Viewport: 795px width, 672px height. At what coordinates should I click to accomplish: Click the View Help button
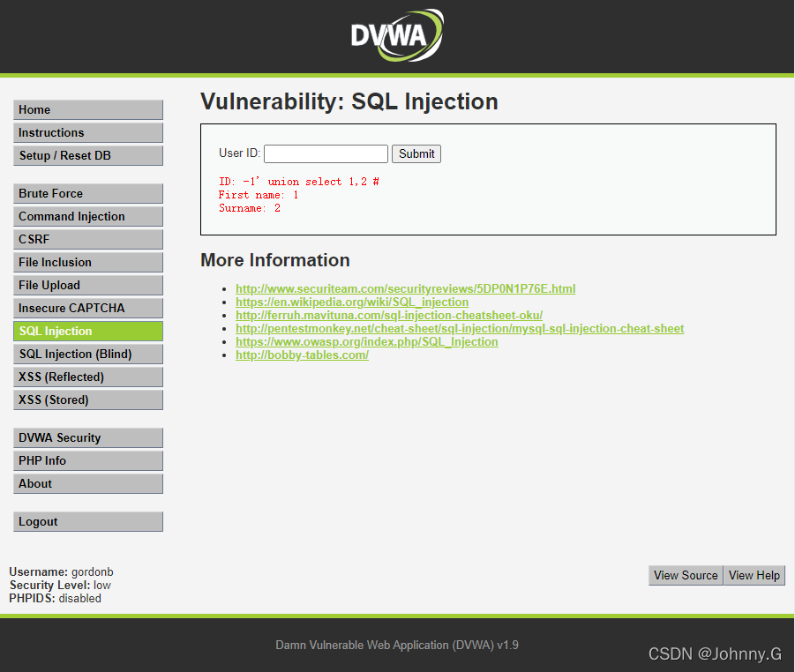click(x=754, y=575)
